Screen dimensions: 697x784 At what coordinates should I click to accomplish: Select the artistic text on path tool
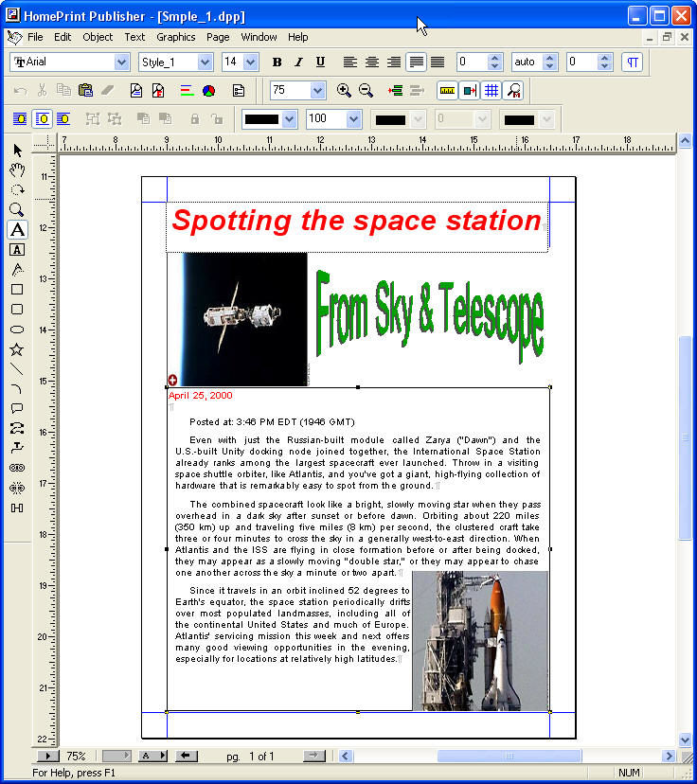17,270
